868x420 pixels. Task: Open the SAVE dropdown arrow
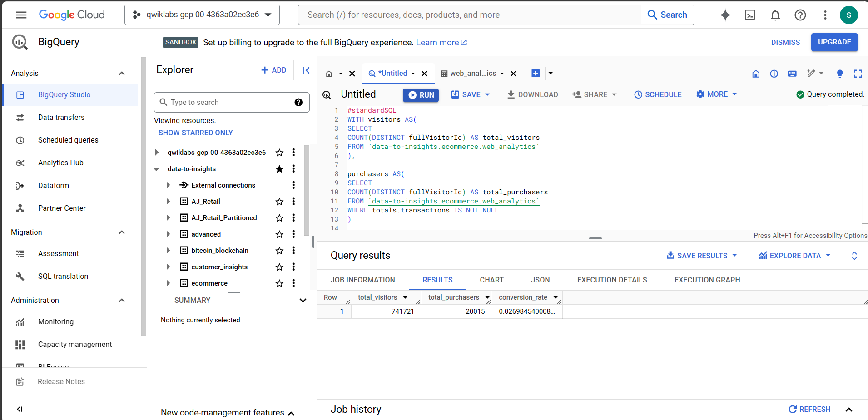[488, 94]
